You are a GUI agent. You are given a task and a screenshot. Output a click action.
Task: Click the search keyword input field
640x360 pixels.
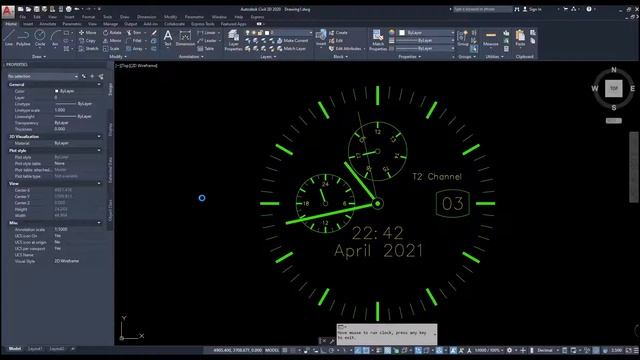(482, 9)
